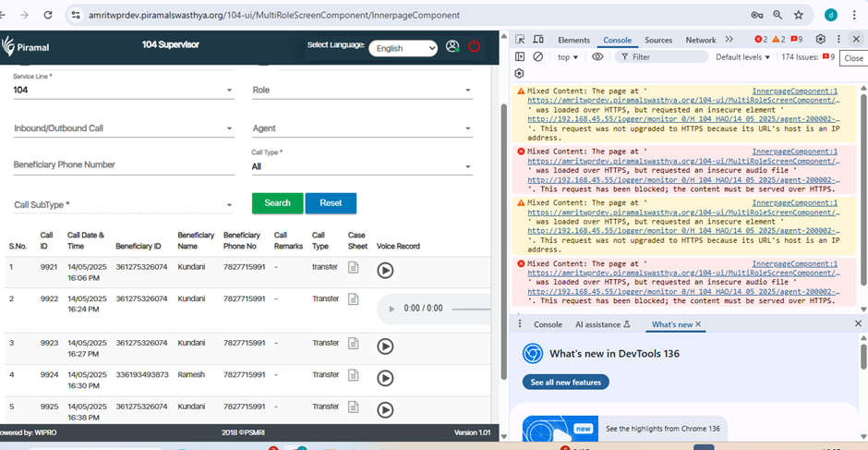Image resolution: width=868 pixels, height=450 pixels.
Task: Open case sheet icon for call 9921
Action: [353, 268]
